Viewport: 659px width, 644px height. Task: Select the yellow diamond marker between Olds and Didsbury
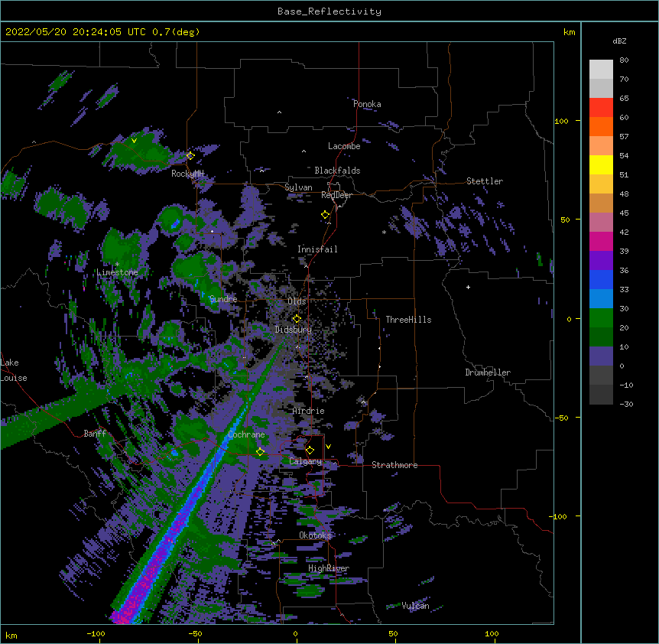[x=297, y=319]
